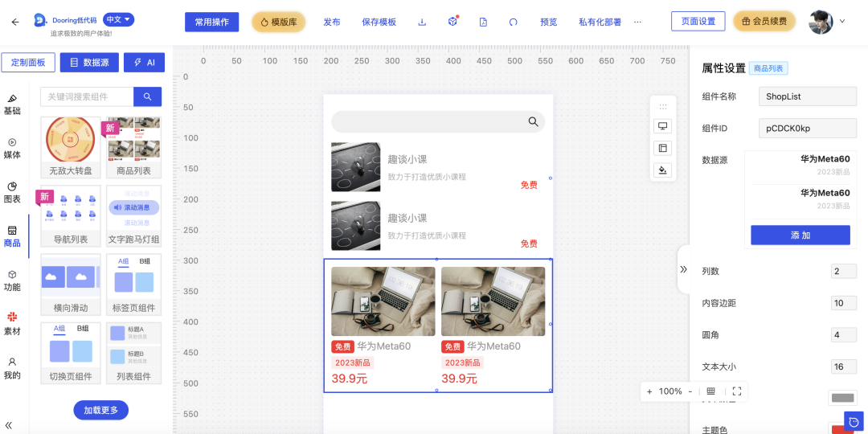Click the user avatar photo
Image resolution: width=868 pixels, height=434 pixels.
(821, 22)
